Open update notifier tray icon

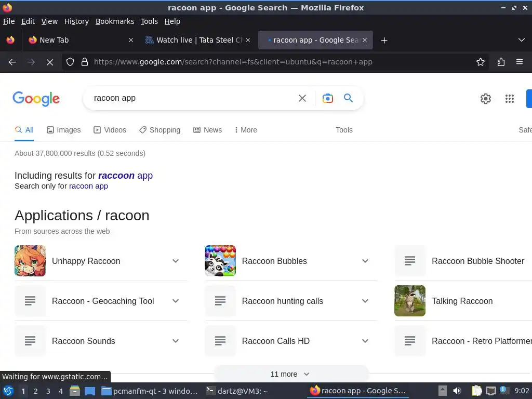[x=503, y=390]
